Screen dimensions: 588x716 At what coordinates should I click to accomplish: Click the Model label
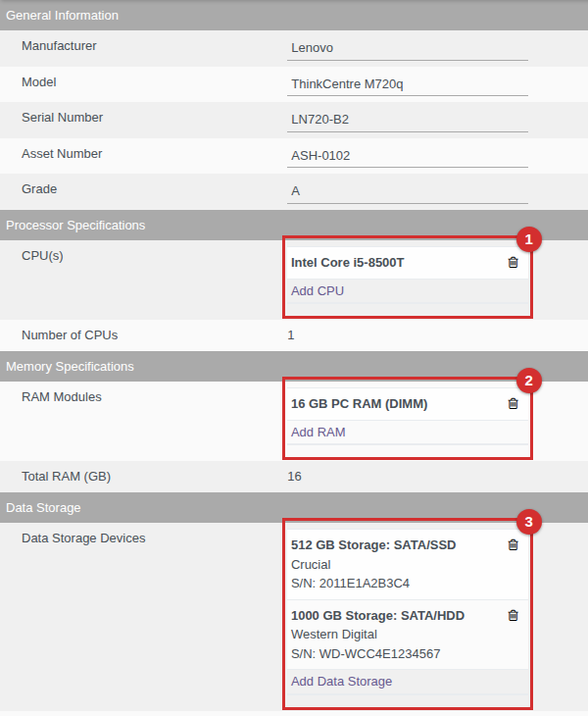coord(39,82)
